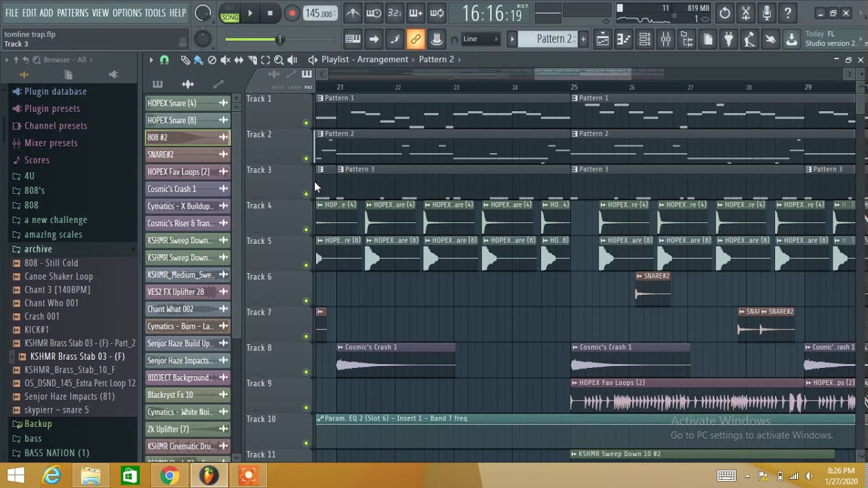
Task: Arm the record button
Action: pos(292,13)
